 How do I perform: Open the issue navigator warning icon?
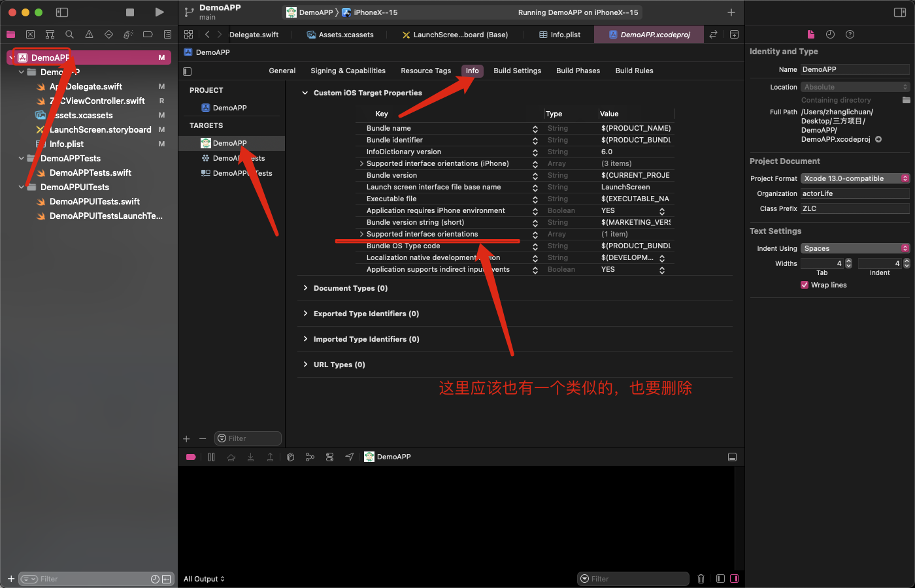coord(89,35)
